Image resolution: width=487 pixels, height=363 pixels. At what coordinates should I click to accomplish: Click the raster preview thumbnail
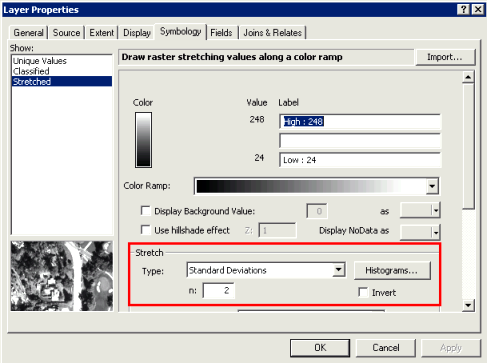[62, 276]
